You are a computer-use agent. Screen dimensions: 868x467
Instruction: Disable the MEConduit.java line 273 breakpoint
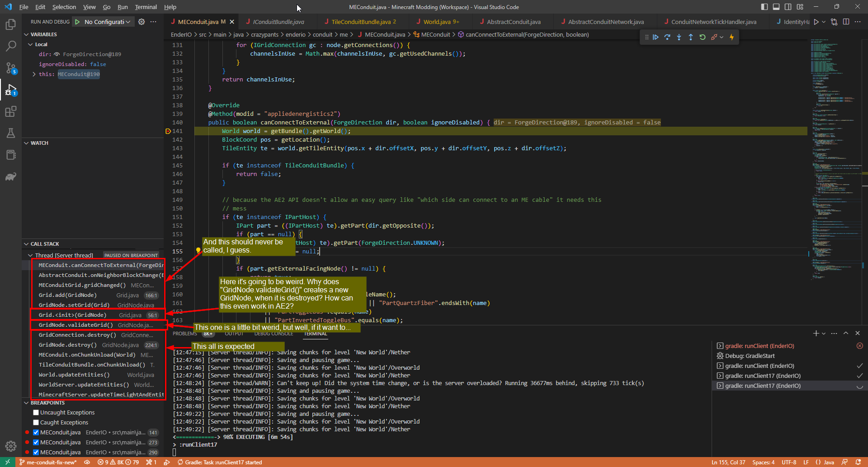pyautogui.click(x=36, y=443)
